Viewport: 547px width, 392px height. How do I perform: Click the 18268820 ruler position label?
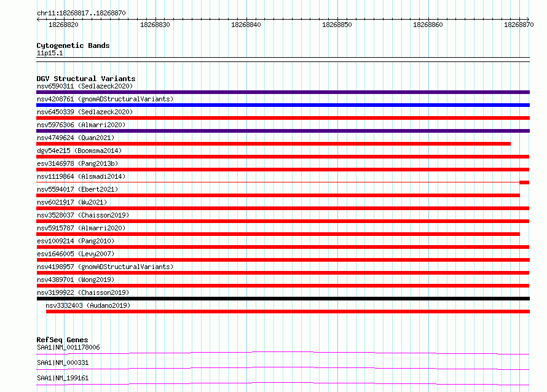tap(63, 25)
